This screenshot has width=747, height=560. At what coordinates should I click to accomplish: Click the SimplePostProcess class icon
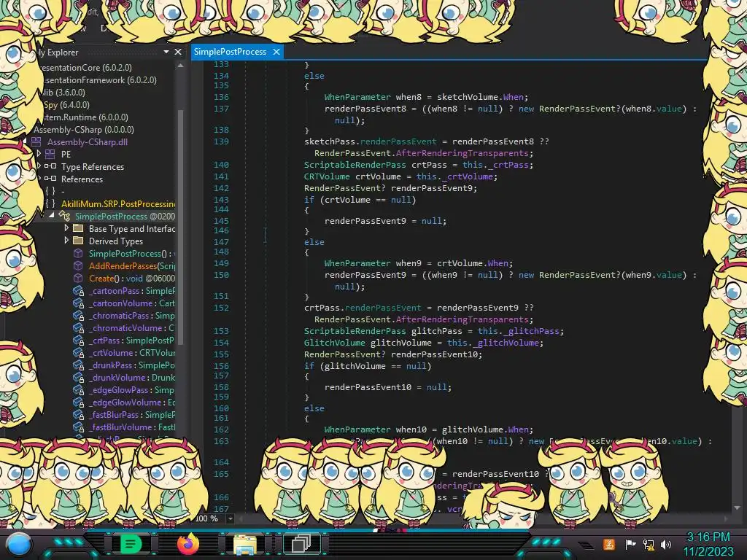(x=64, y=216)
